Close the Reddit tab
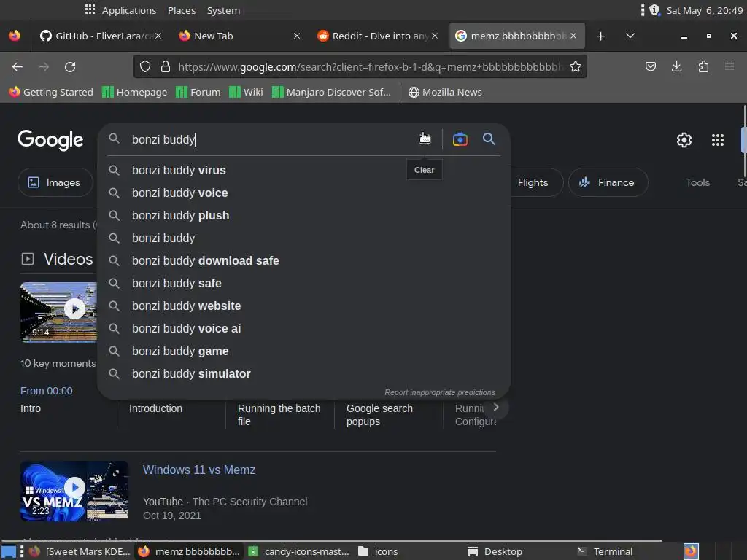 [x=435, y=36]
